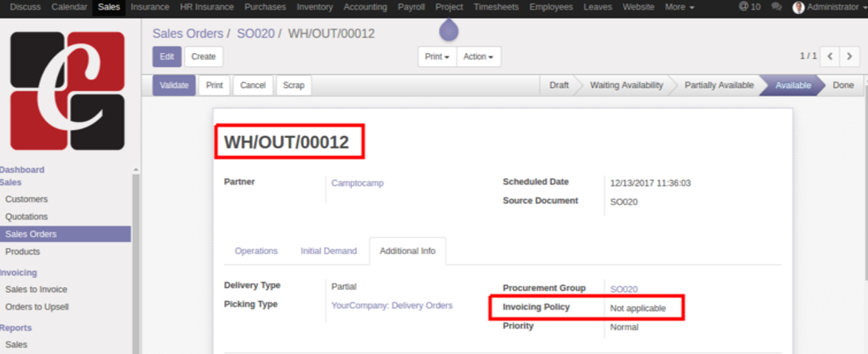Open the Project menu
The image size is (868, 354).
pyautogui.click(x=449, y=7)
